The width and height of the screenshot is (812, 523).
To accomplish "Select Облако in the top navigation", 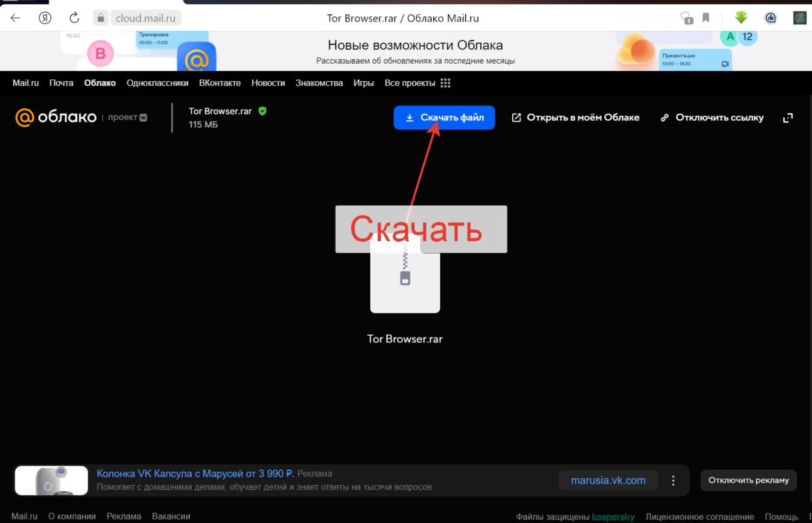I will (100, 83).
